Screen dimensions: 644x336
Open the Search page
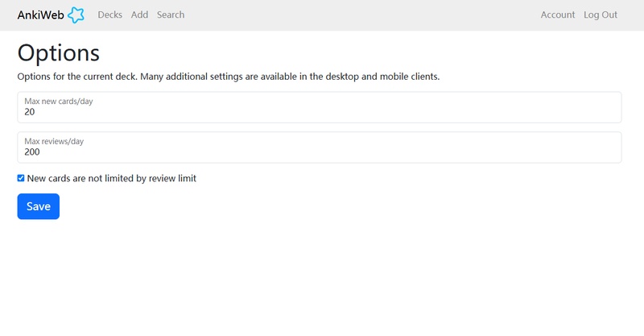coord(171,15)
